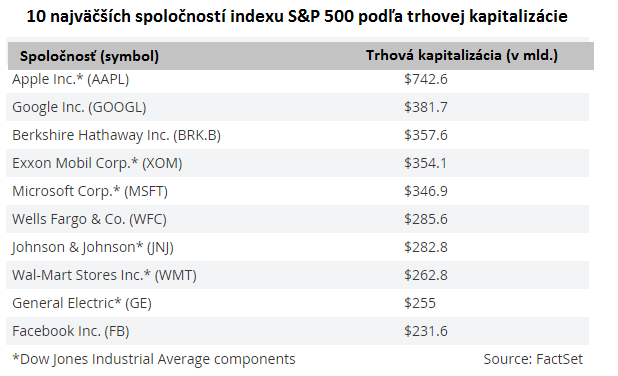Click the $381.7 market cap value
Screen dimensions: 618x376
[426, 107]
